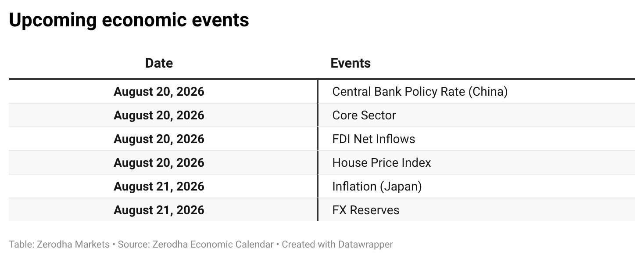
Task: Click the date beside FDI Net Inflows
Action: coord(159,139)
